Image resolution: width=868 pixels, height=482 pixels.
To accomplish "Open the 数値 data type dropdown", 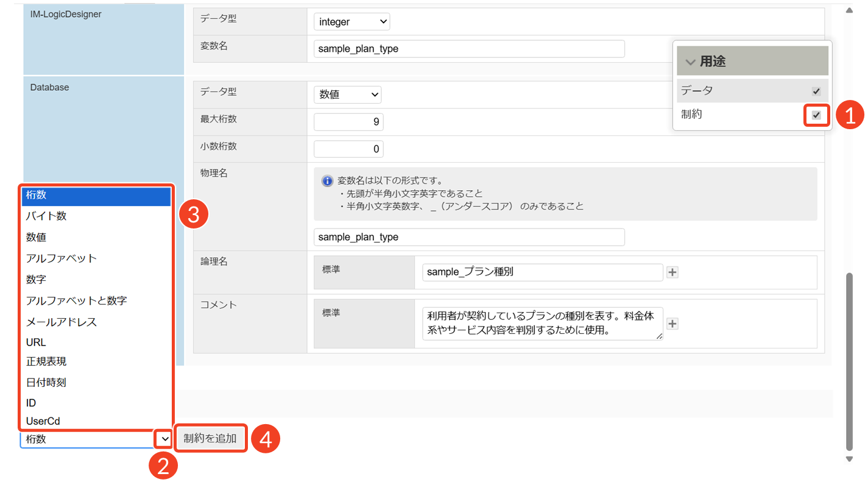I will pos(347,94).
